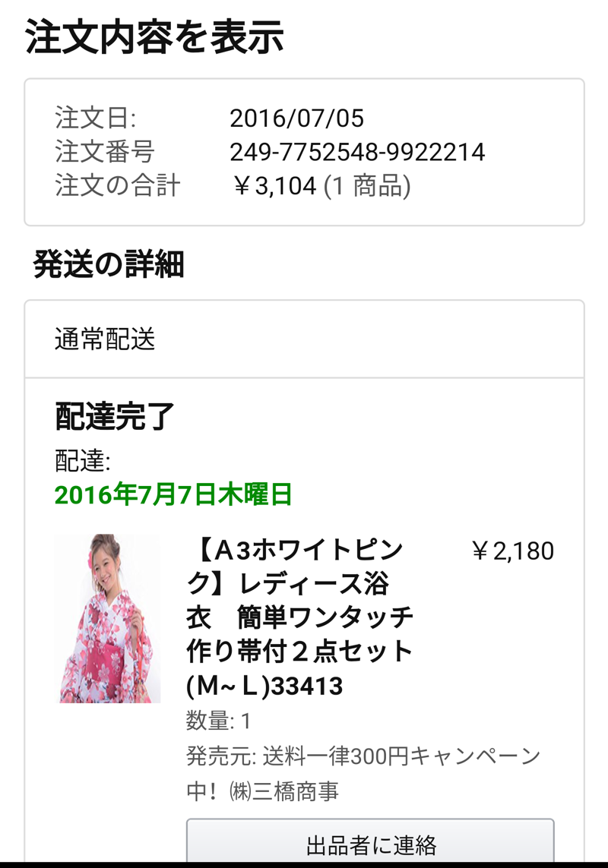Screen dimensions: 608x868
Task: Click the order date 2016/07/05
Action: 297,118
